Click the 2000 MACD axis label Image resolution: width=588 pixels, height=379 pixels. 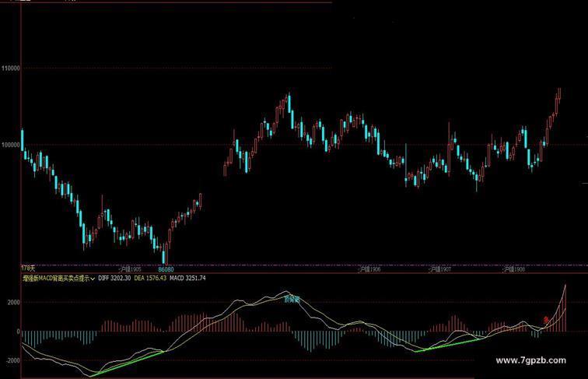click(13, 303)
